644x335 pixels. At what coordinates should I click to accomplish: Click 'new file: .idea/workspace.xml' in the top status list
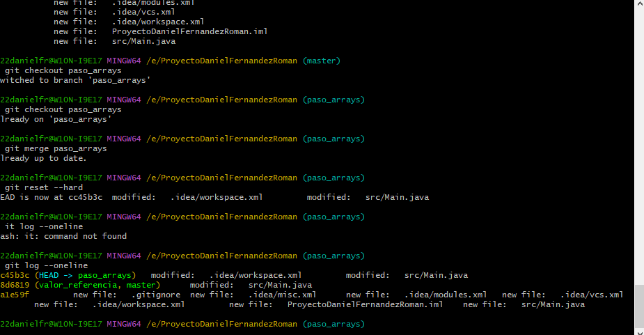click(x=129, y=22)
